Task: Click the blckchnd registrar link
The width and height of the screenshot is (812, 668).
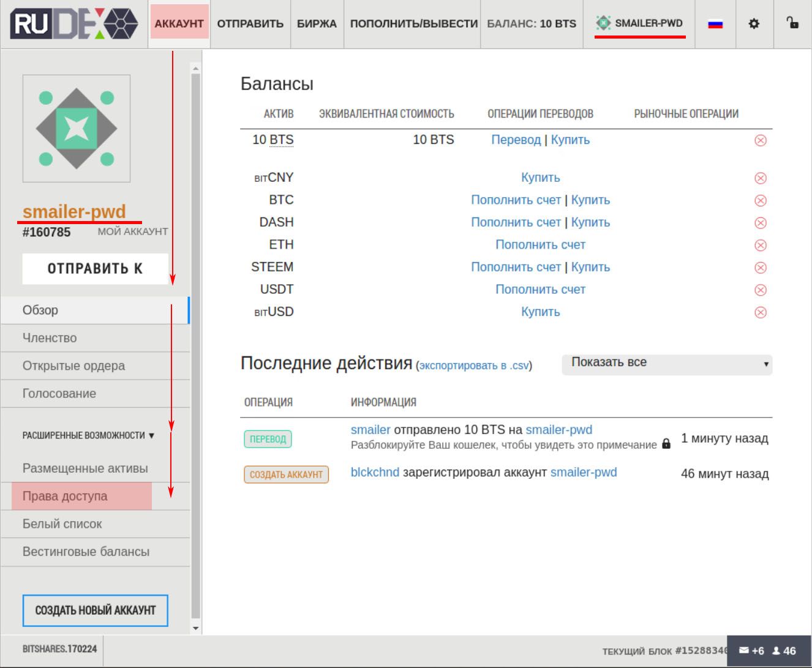Action: pyautogui.click(x=375, y=472)
